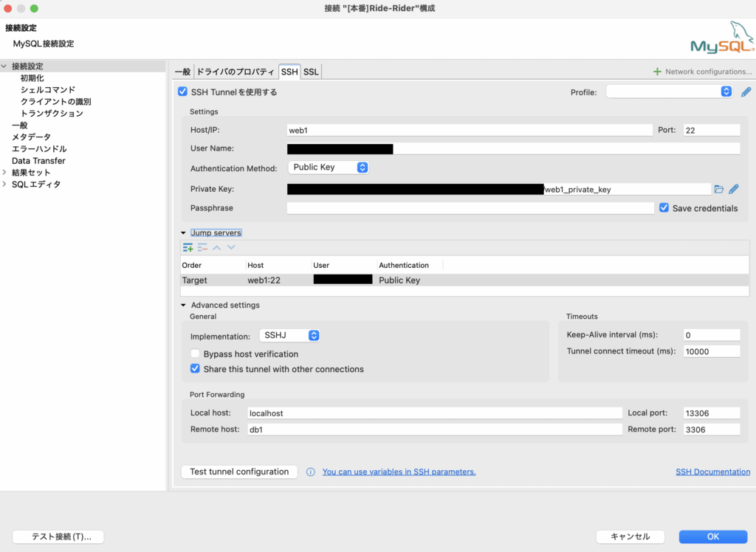Click the Test tunnel configuration button
756x552 pixels.
point(239,472)
